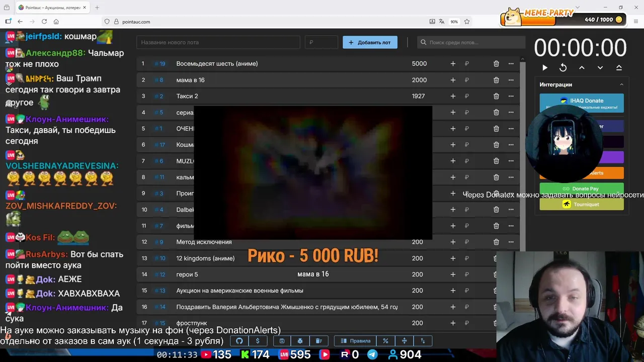The height and width of the screenshot is (362, 644).
Task: Open more options for lot number 7
Action: pyautogui.click(x=511, y=161)
